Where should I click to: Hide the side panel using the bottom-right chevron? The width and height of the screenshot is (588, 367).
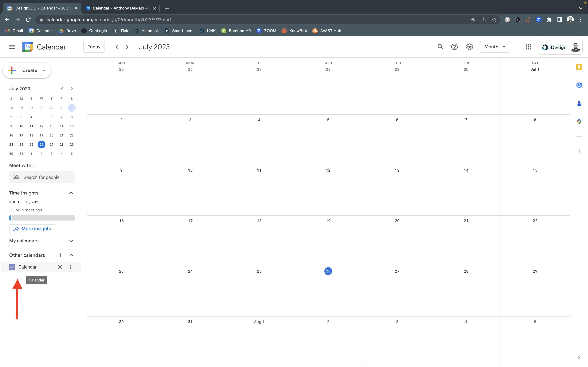point(578,358)
